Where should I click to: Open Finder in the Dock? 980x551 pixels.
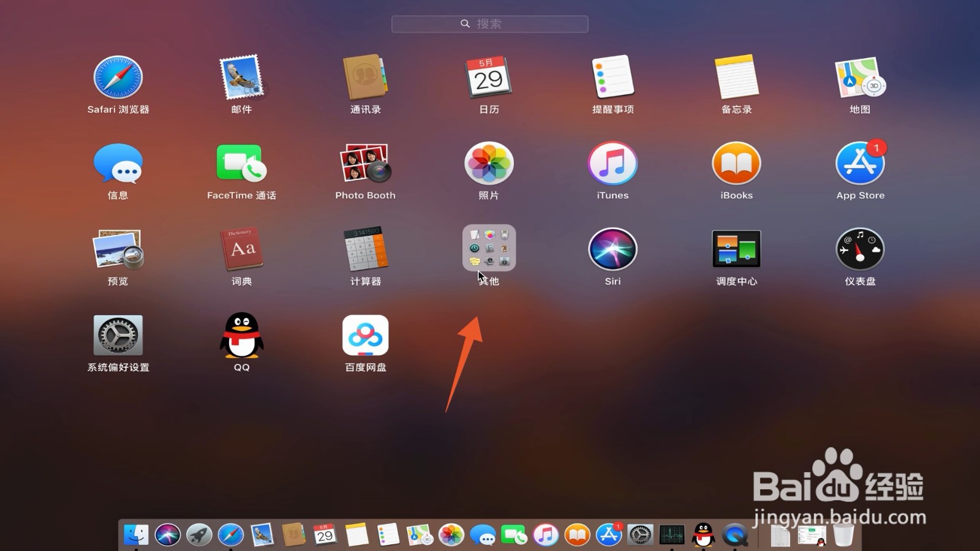tap(136, 535)
